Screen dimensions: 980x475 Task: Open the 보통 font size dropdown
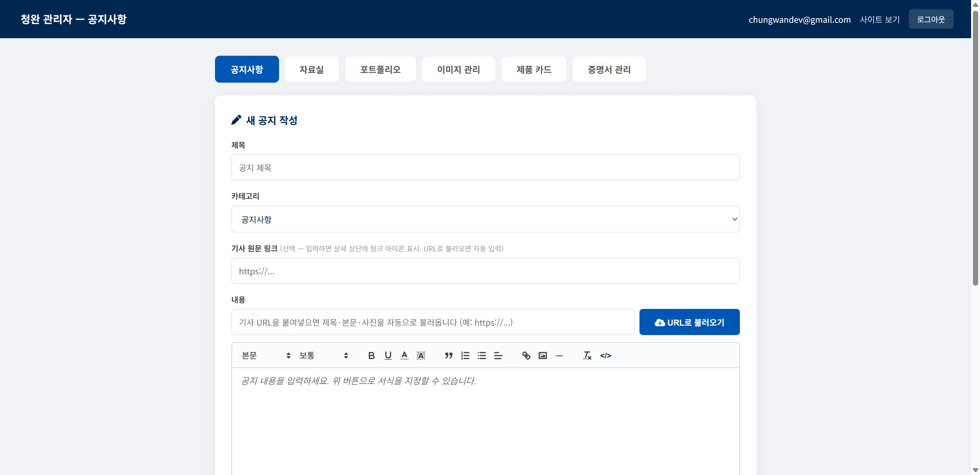(x=323, y=355)
